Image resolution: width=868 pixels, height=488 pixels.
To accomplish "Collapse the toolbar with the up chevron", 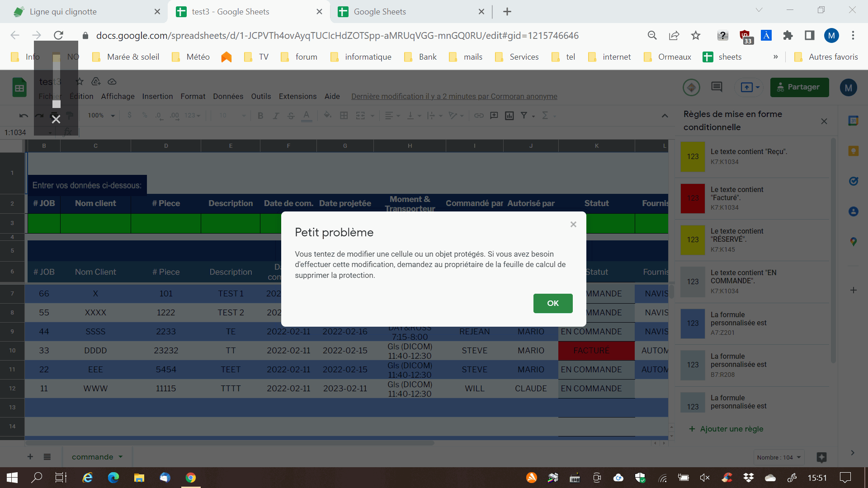I will click(665, 116).
